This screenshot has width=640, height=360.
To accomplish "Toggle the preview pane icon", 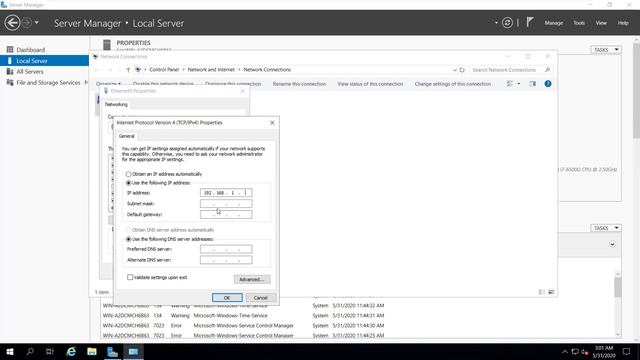I will tap(533, 84).
